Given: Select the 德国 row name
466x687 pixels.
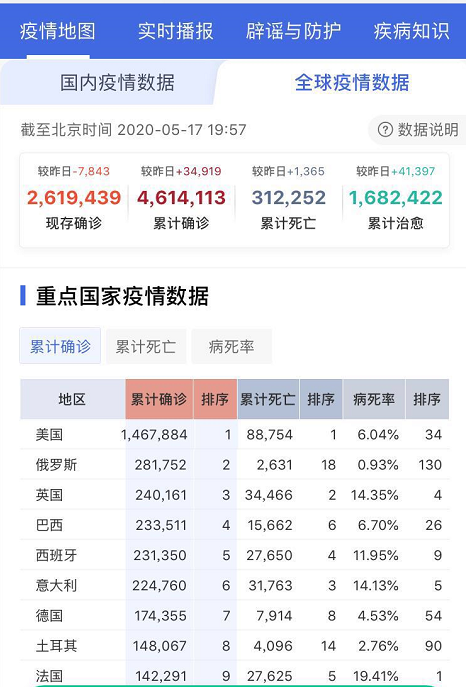Looking at the screenshot, I should (x=49, y=616).
